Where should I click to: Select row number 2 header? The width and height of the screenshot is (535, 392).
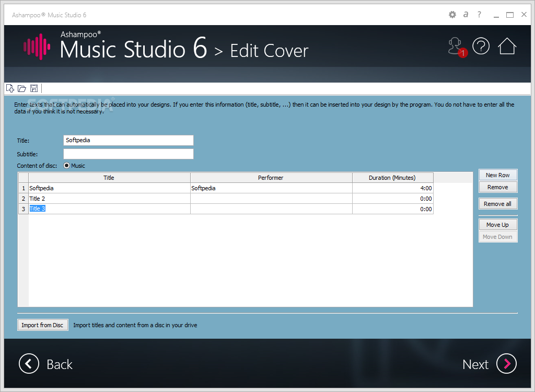(24, 199)
